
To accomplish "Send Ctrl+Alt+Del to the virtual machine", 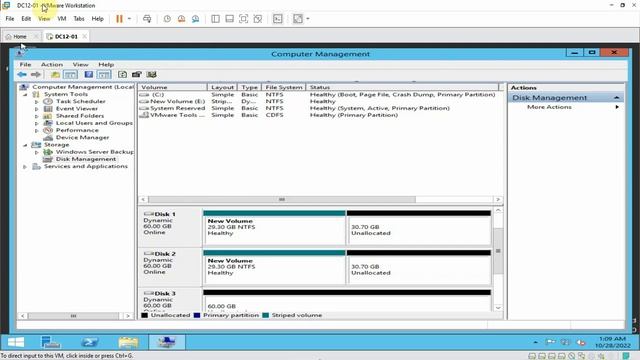I will tap(147, 19).
